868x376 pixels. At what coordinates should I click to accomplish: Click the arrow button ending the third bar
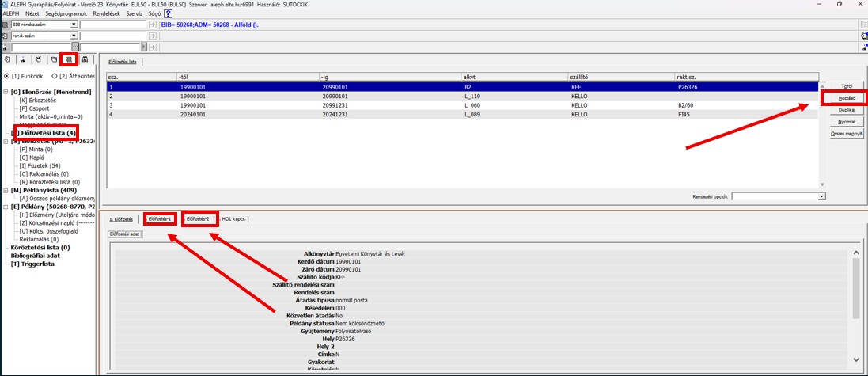(153, 47)
